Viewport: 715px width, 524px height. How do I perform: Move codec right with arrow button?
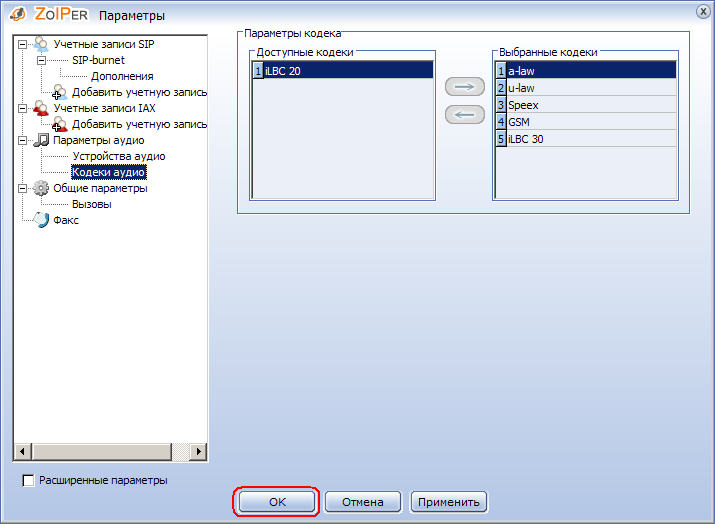464,87
